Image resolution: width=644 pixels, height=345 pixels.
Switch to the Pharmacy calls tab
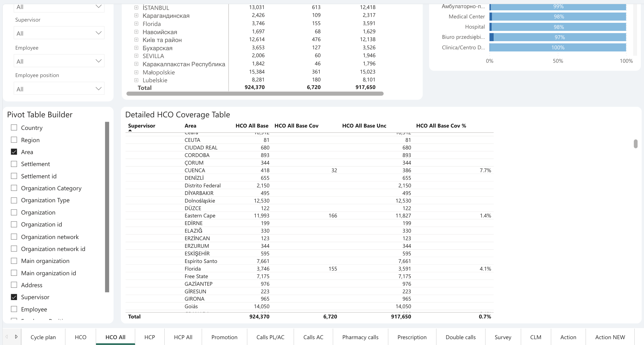point(360,337)
